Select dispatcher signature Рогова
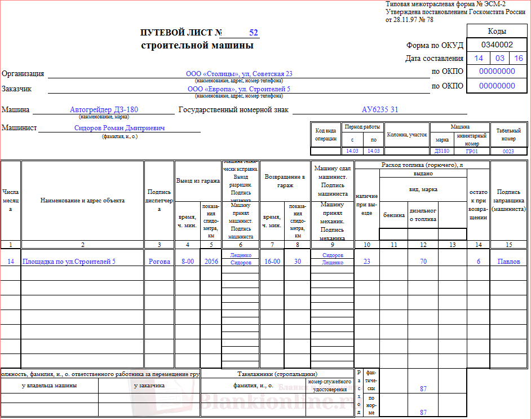 point(159,262)
